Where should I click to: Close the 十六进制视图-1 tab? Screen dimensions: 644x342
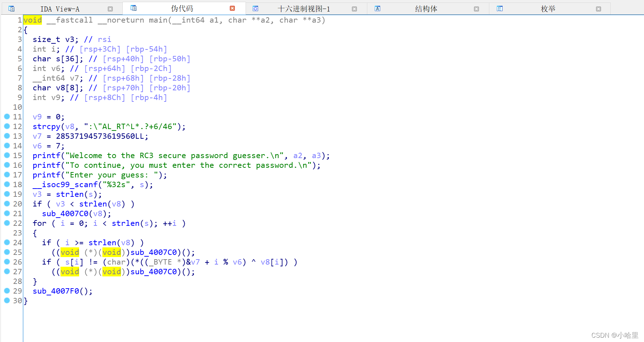click(354, 9)
